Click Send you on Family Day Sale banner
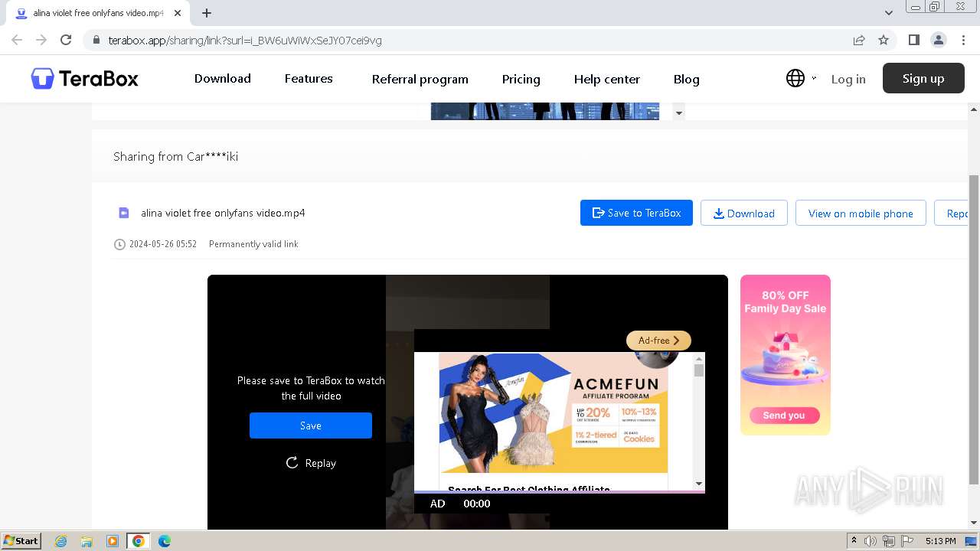The image size is (980, 551). tap(784, 416)
